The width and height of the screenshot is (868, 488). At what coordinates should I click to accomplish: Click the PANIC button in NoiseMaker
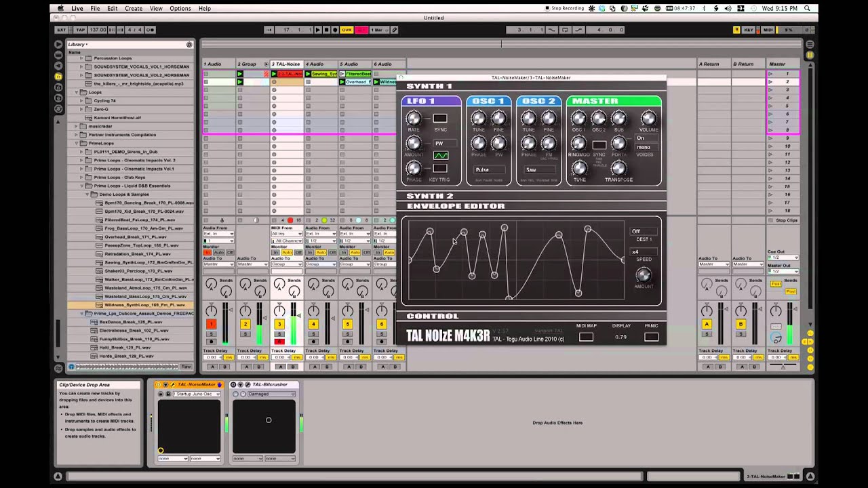pyautogui.click(x=651, y=337)
